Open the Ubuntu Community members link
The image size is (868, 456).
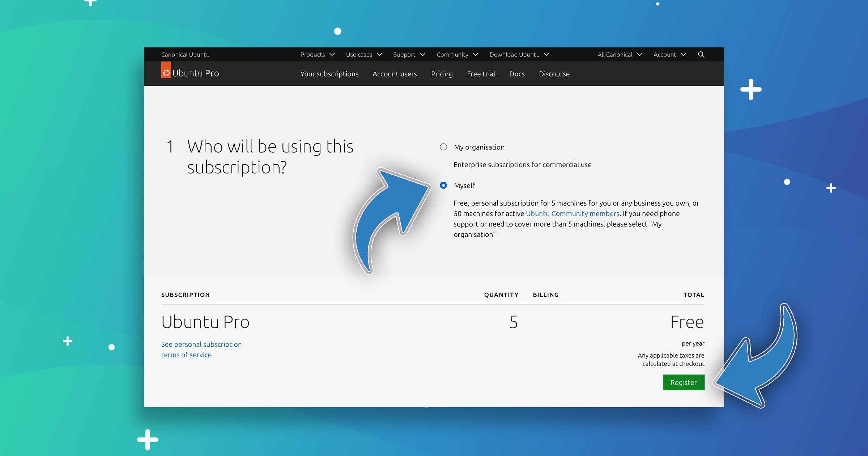[572, 214]
